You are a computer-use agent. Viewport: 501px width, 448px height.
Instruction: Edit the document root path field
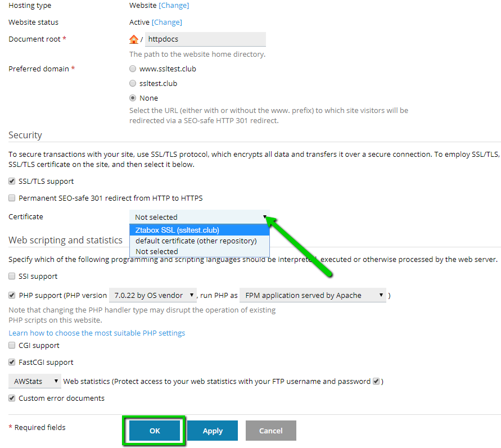[205, 39]
